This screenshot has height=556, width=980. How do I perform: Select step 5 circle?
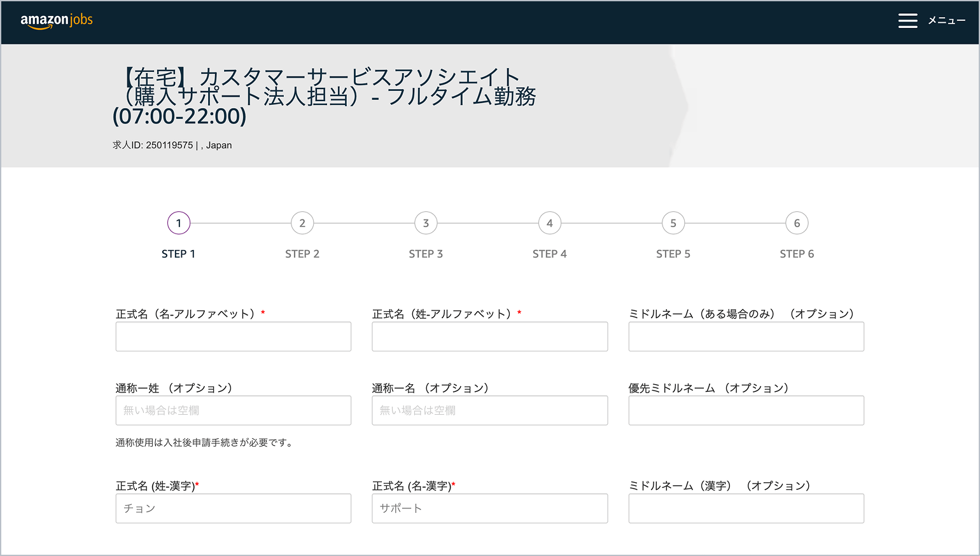click(673, 223)
